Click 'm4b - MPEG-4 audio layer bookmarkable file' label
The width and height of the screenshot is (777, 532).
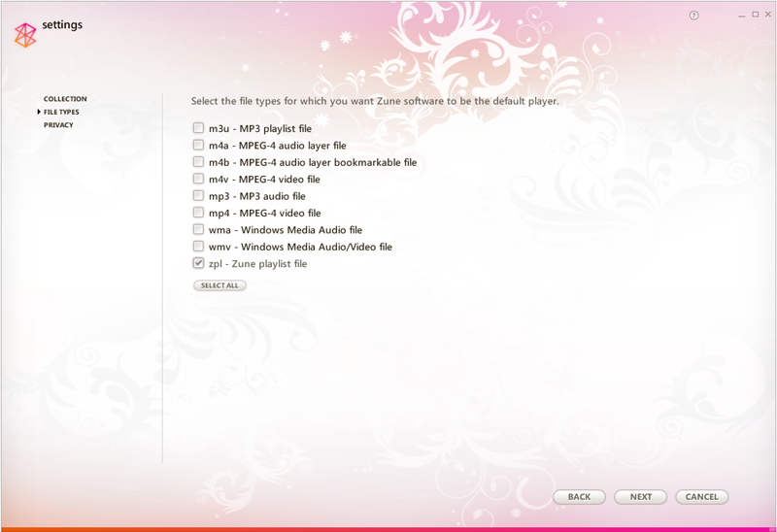tap(313, 162)
